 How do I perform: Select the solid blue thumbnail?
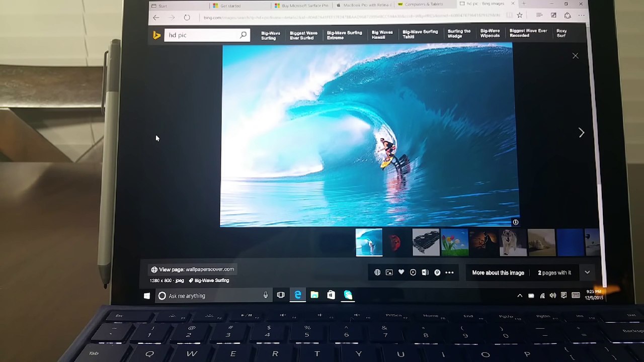(570, 242)
